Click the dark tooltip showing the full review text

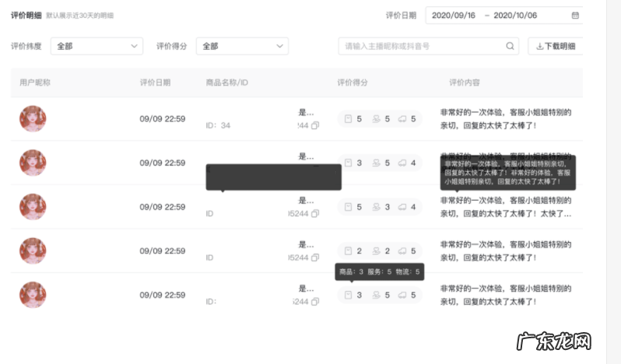(507, 173)
